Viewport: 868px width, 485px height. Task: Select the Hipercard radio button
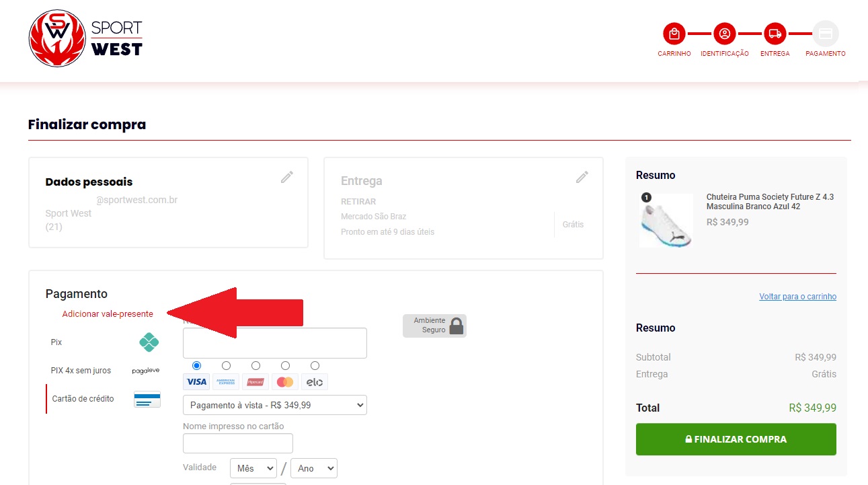tap(255, 365)
